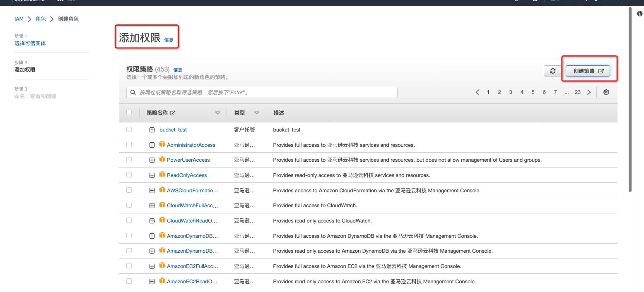Open the info panel circle icon
This screenshot has height=292, width=644.
tap(639, 14)
